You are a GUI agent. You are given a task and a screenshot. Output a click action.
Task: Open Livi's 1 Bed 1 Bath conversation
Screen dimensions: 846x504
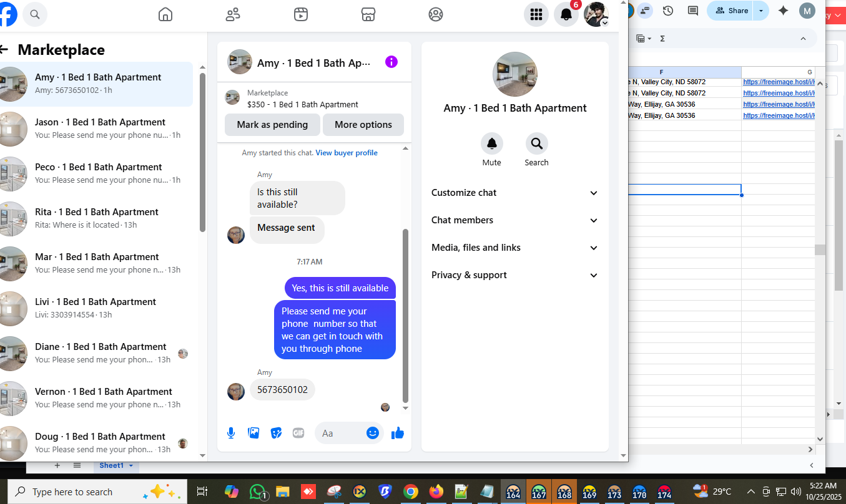(96, 308)
